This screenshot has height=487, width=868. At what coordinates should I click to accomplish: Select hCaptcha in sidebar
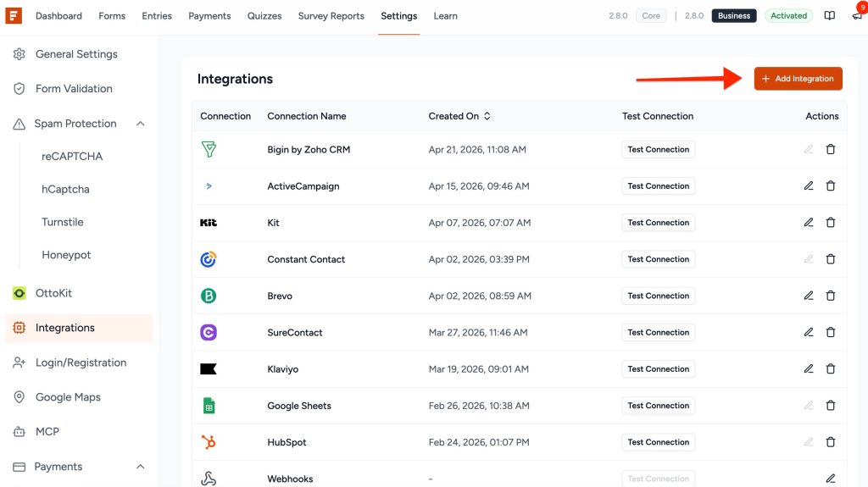click(x=65, y=189)
